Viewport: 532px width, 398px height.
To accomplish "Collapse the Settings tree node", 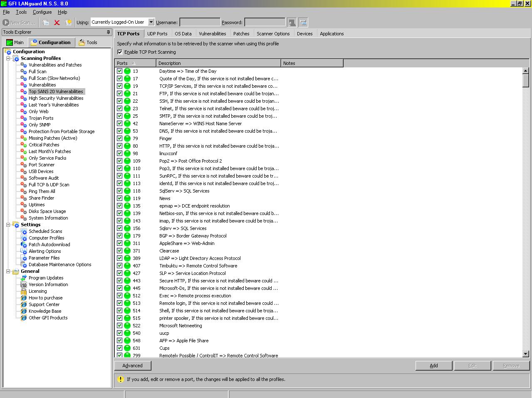I will click(x=8, y=225).
